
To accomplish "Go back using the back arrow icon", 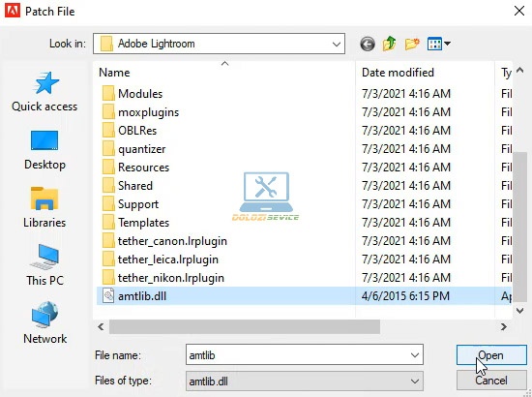I will 368,44.
